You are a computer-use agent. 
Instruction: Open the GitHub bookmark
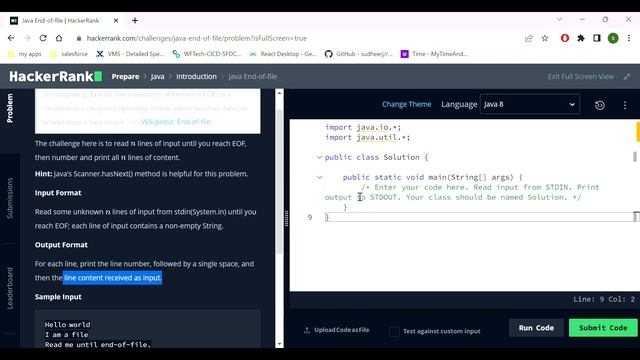358,54
